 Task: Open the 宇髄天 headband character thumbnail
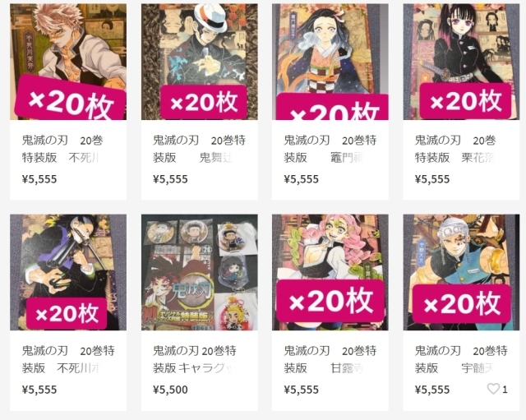[x=461, y=272]
